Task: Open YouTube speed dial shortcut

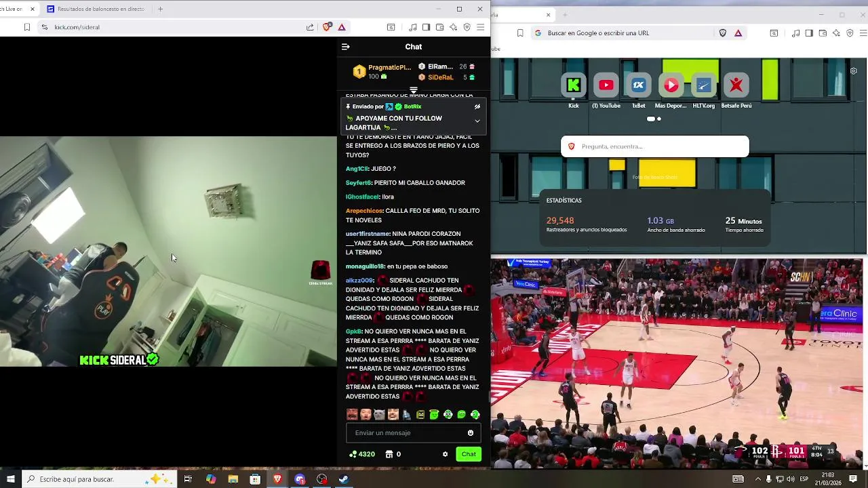Action: 606,85
